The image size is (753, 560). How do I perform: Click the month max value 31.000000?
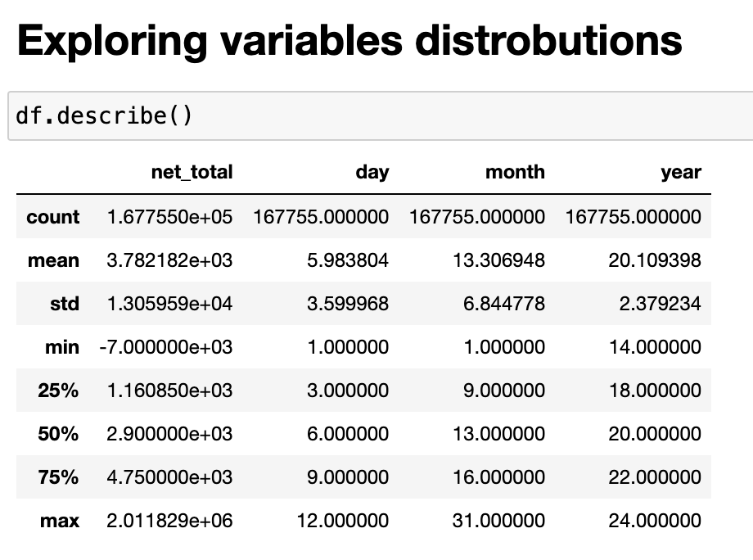(498, 521)
